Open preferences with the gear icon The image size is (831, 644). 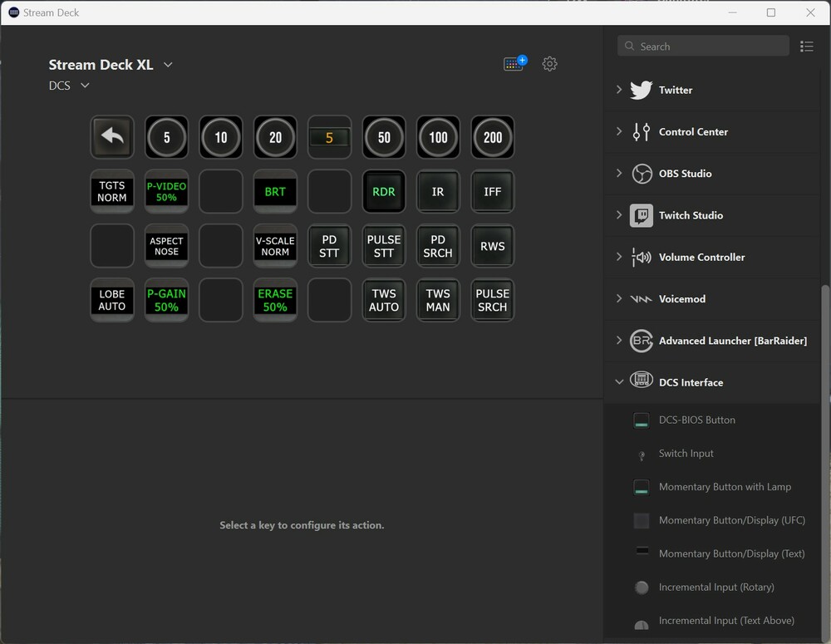[549, 64]
